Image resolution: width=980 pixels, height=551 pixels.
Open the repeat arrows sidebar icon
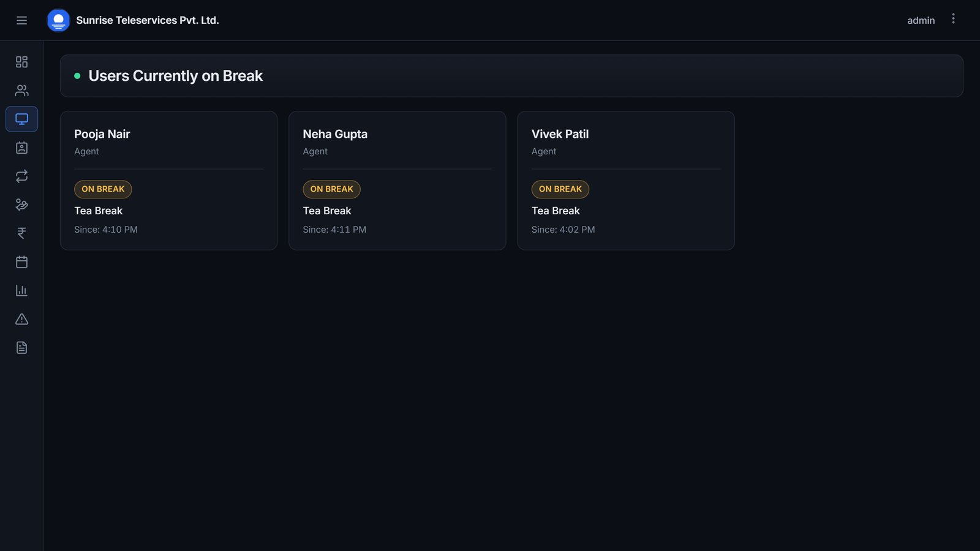tap(21, 176)
